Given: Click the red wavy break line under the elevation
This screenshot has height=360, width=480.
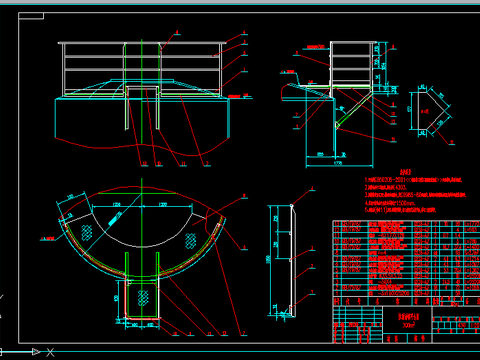Looking at the screenshot, I should pyautogui.click(x=142, y=146).
